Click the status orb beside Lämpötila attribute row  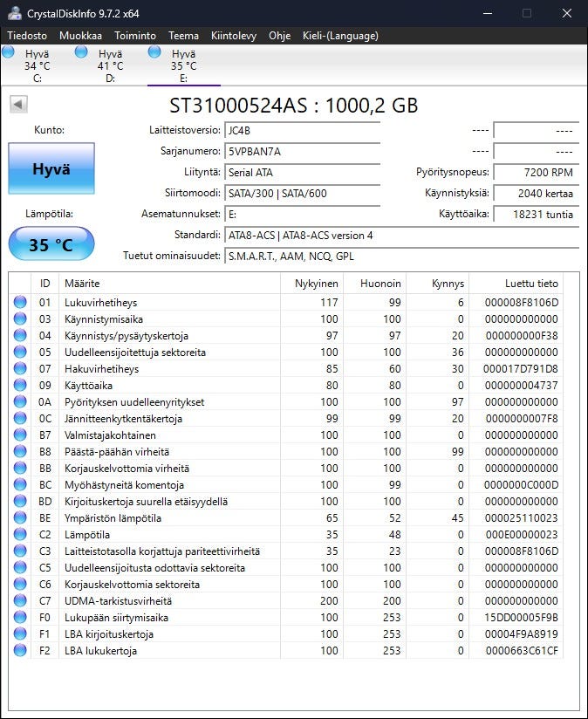[x=20, y=535]
